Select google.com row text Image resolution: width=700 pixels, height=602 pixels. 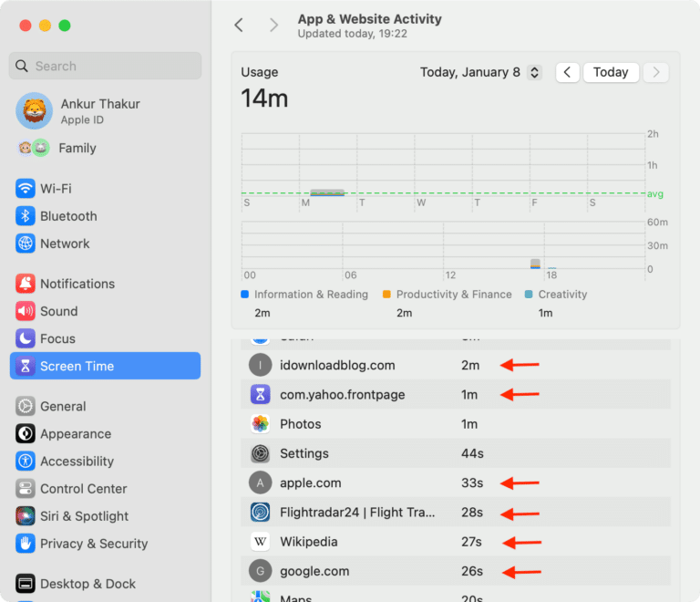[314, 572]
